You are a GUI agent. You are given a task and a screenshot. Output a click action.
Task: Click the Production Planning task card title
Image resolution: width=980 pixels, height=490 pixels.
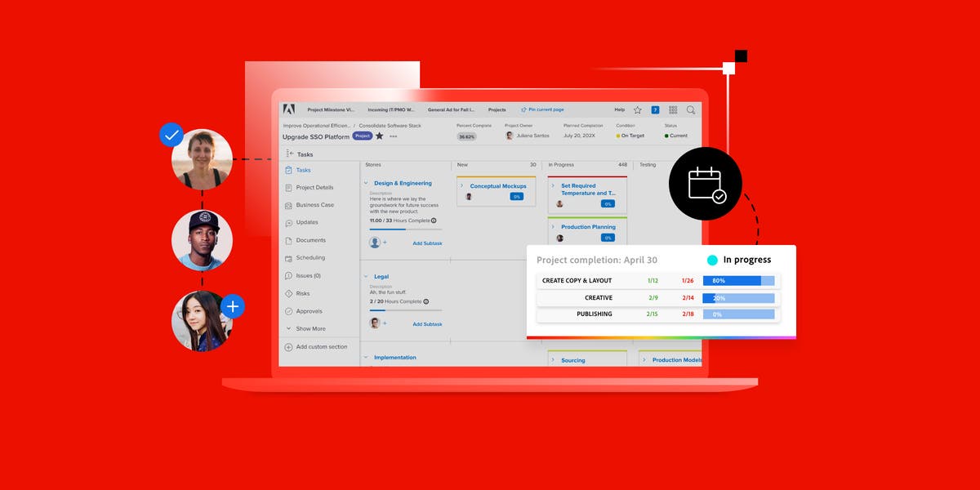[x=588, y=227]
